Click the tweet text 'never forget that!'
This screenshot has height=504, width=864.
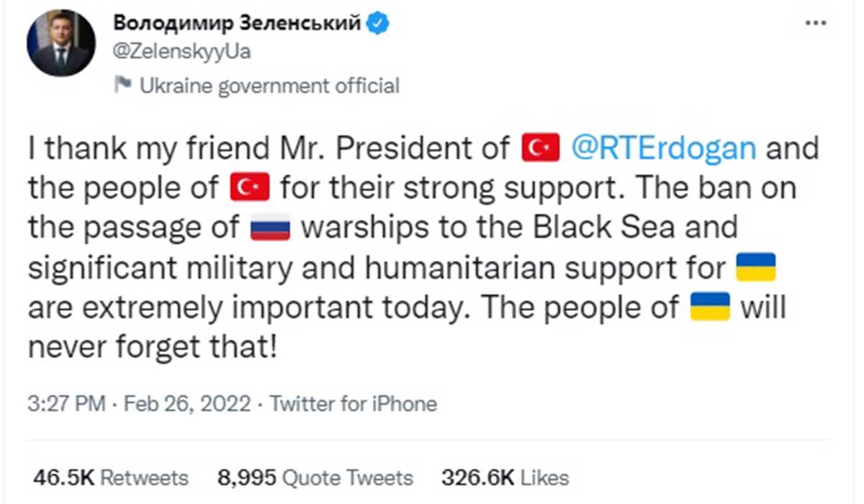pos(153,348)
